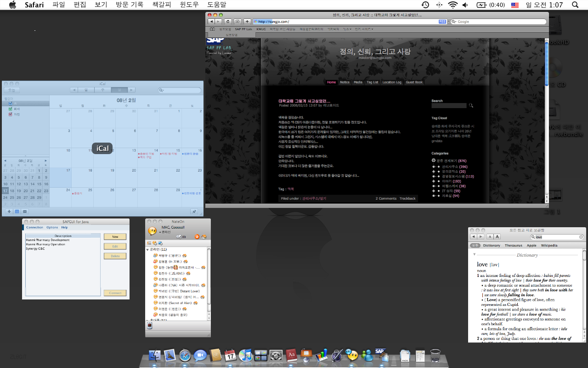Uncheck the 회사 calendar in iCal
The width and height of the screenshot is (588, 368).
point(11,109)
